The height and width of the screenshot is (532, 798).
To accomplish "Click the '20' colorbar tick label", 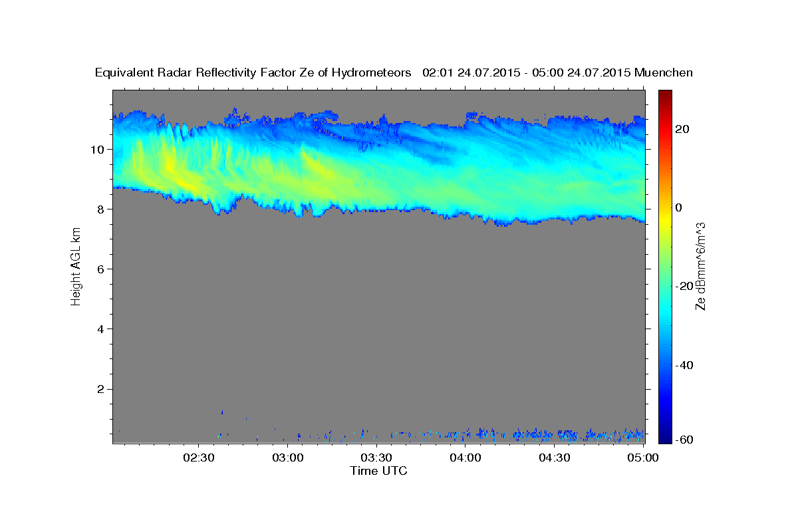I will click(x=682, y=129).
